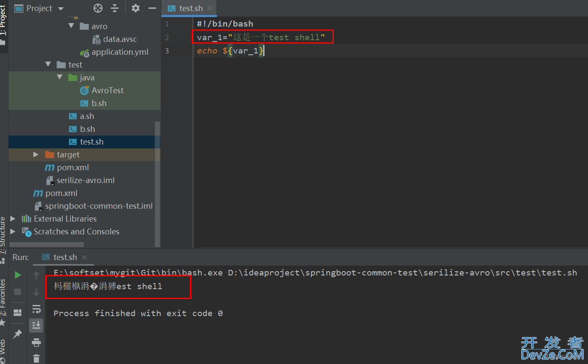Viewport: 588px width, 364px height.
Task: Click the restore layout icon in Run panel
Action: (x=18, y=313)
